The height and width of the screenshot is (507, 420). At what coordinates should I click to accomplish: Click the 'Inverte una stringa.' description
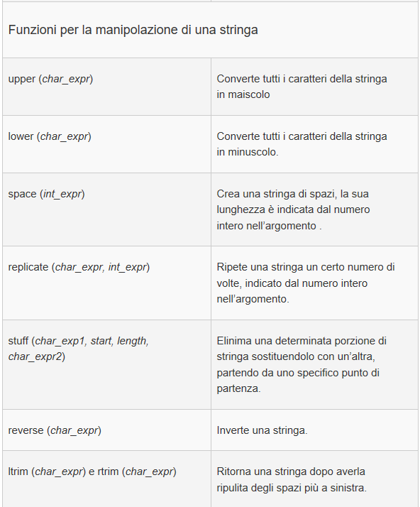(x=262, y=430)
